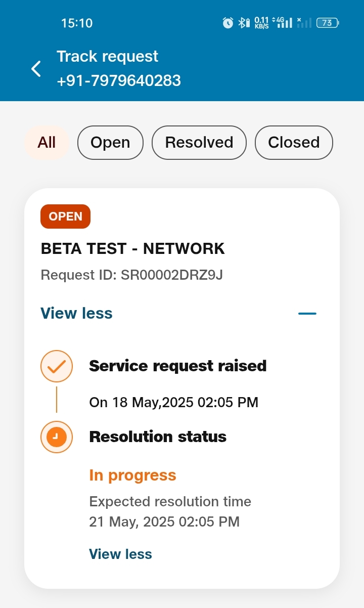Tap the 4G signal strength icon
Image resolution: width=364 pixels, height=608 pixels.
(283, 22)
